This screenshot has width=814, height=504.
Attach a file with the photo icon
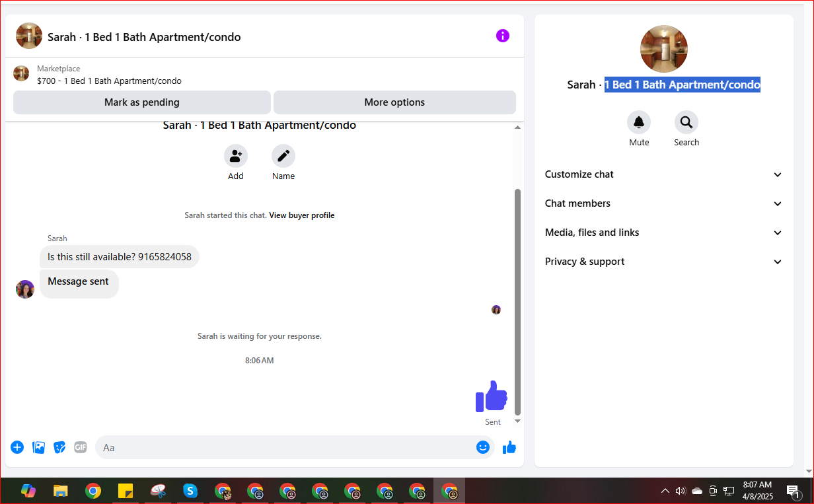point(39,447)
